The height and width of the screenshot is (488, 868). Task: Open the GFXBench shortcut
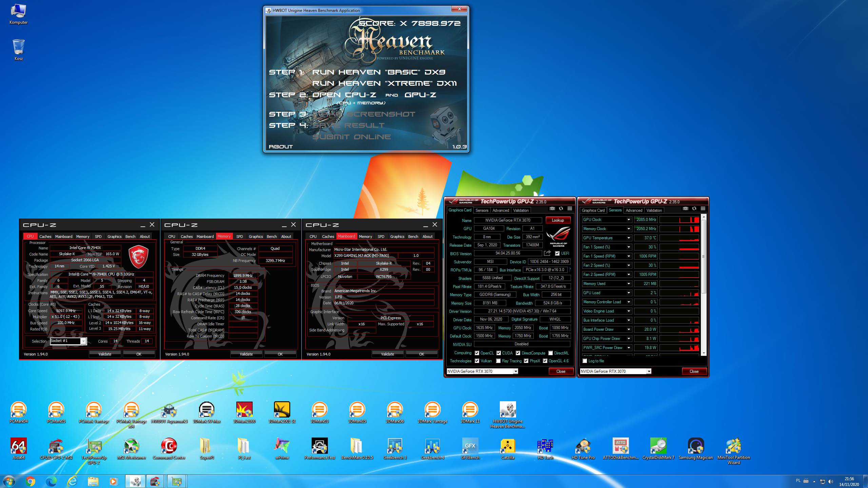pyautogui.click(x=470, y=449)
